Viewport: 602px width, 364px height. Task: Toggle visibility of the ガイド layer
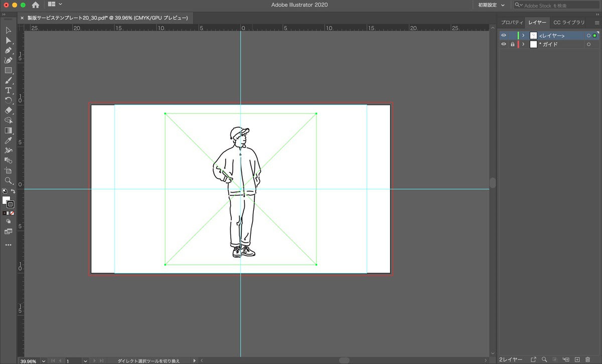click(x=504, y=45)
